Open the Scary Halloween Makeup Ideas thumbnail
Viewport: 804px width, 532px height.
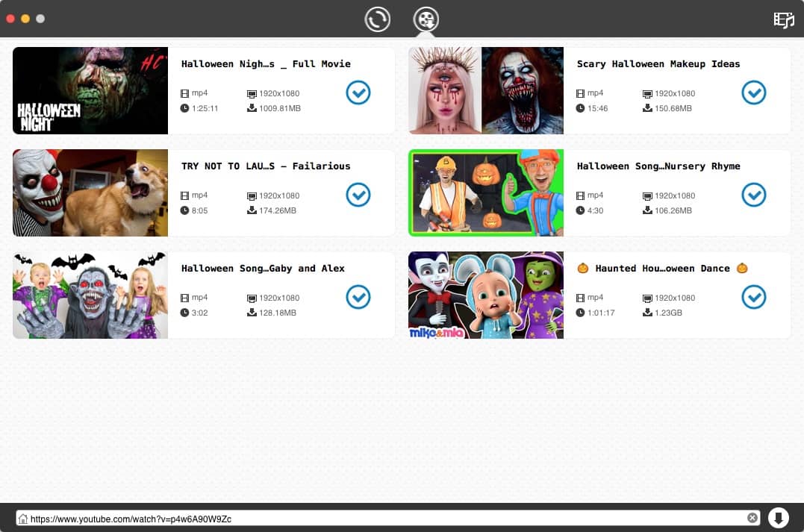485,91
